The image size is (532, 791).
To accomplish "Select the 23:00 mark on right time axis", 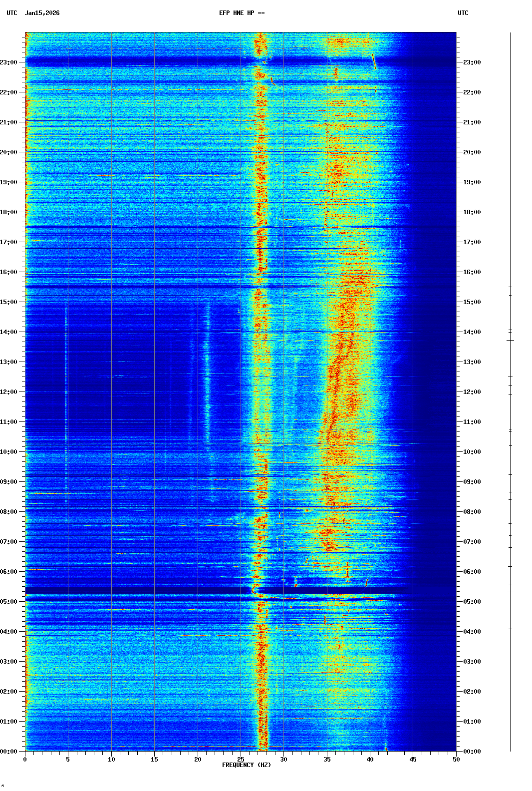I will pyautogui.click(x=472, y=62).
